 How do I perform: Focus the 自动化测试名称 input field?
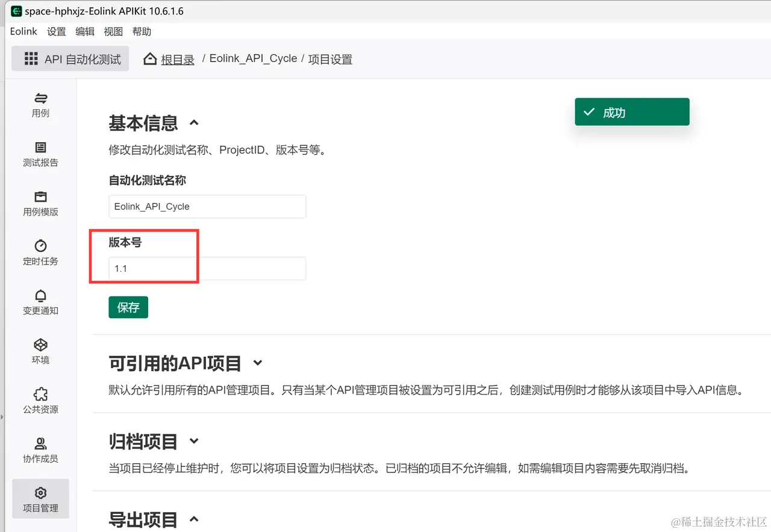207,206
